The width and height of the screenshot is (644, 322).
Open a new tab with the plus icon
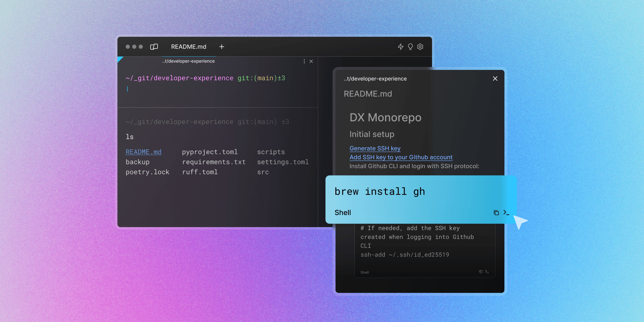coord(222,47)
